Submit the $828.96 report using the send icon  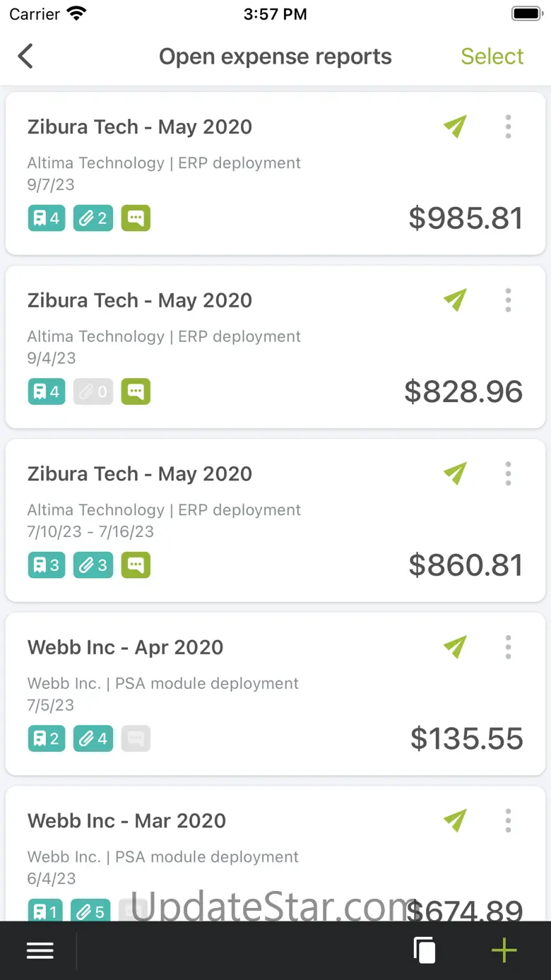point(456,300)
